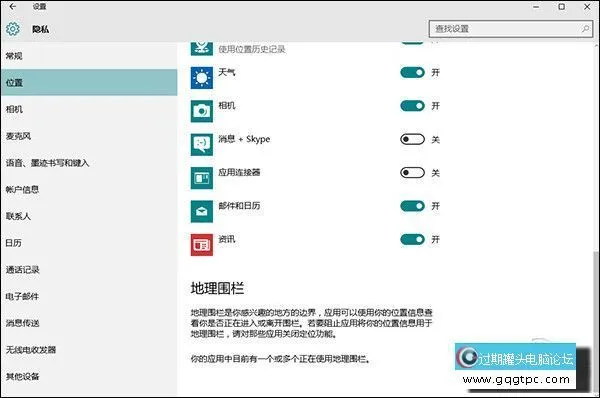Click the settings gear icon
Viewport: 600px width, 398px height.
[x=13, y=29]
